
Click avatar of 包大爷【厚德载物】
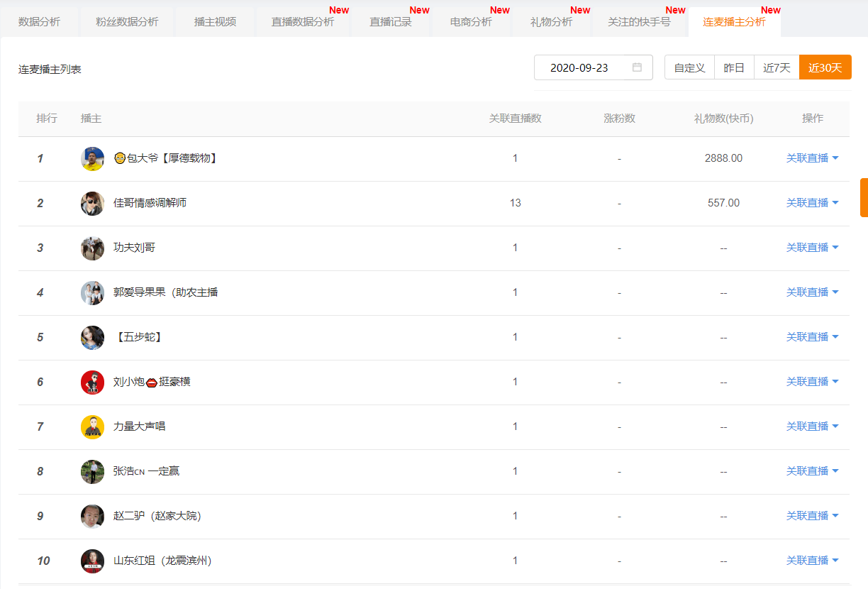pyautogui.click(x=92, y=158)
